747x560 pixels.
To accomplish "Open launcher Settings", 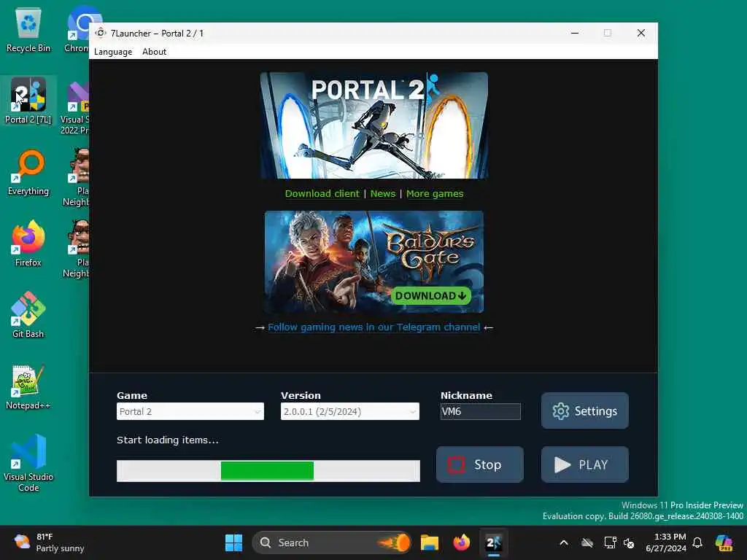I will tap(584, 411).
